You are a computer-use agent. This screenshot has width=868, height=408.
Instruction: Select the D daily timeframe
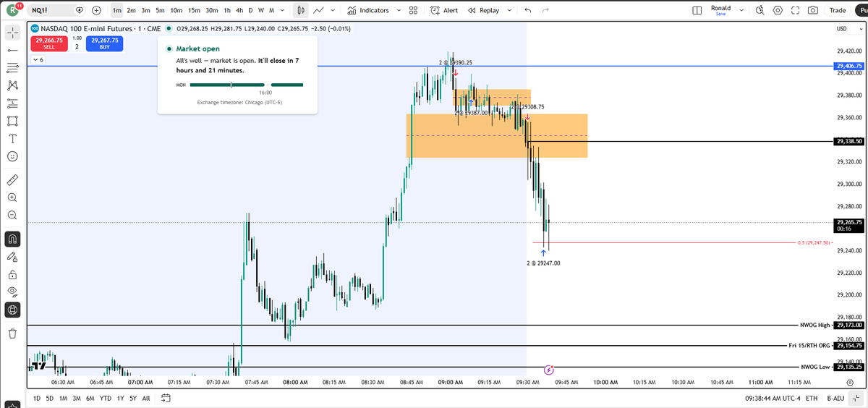point(250,10)
